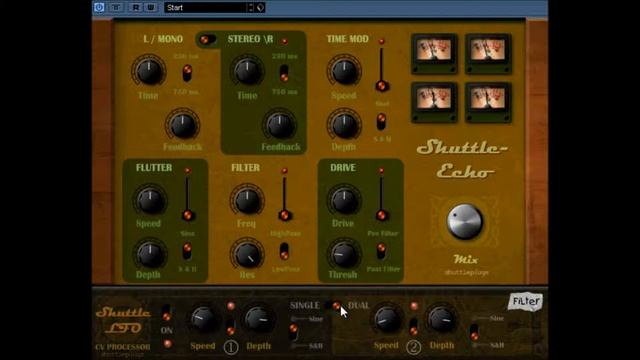
Task: Flip the L / MONO to STEREO switch
Action: tap(207, 40)
